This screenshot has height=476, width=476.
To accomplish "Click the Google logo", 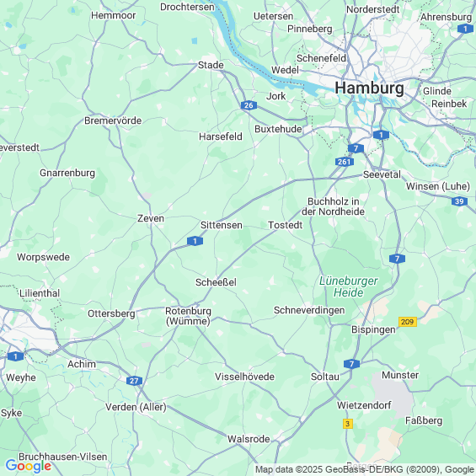I will point(29,466).
